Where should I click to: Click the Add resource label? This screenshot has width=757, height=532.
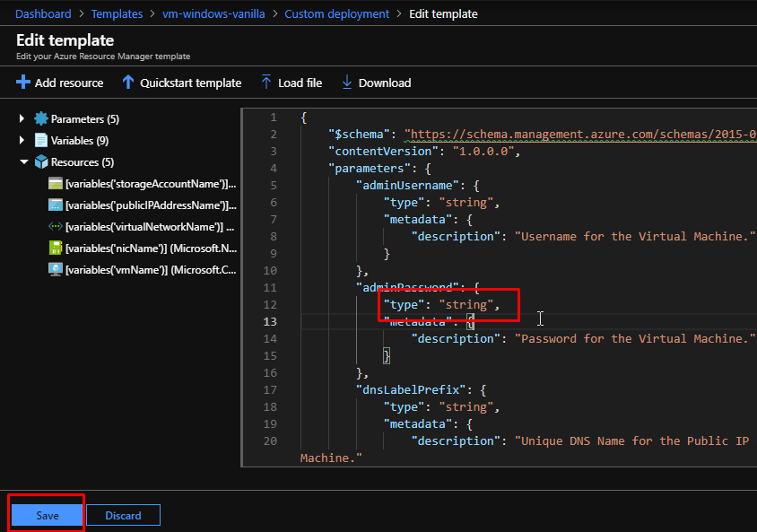[x=69, y=83]
